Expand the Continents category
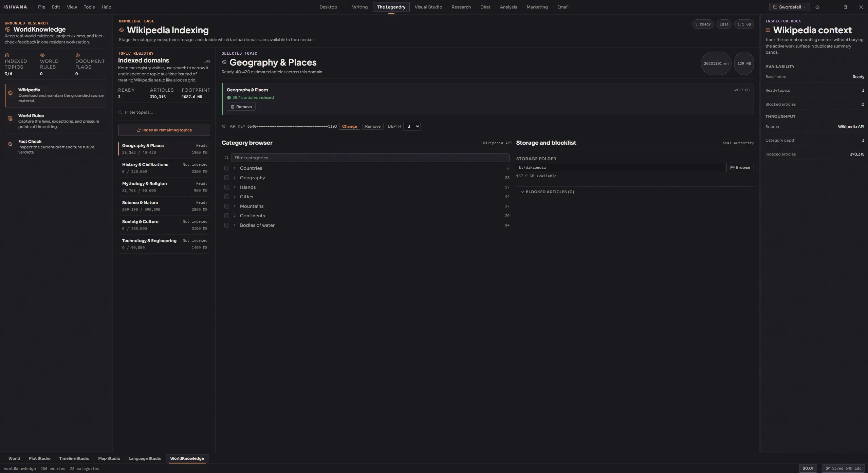 [x=235, y=216]
